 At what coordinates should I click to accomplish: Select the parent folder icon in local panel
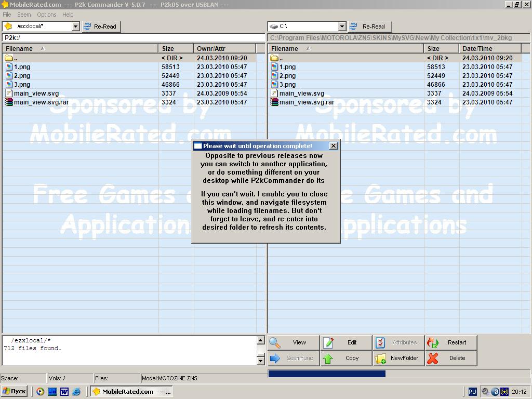274,58
